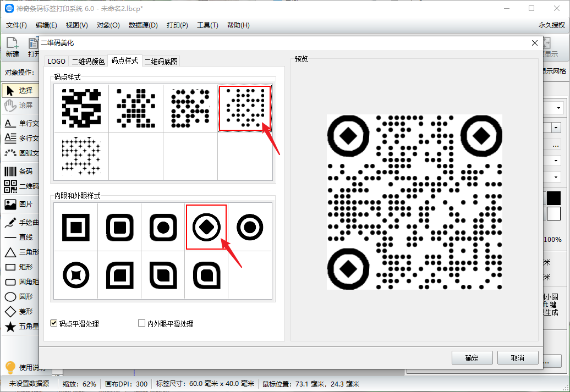Select the separated small squares dot style
570x392 pixels.
[x=136, y=108]
